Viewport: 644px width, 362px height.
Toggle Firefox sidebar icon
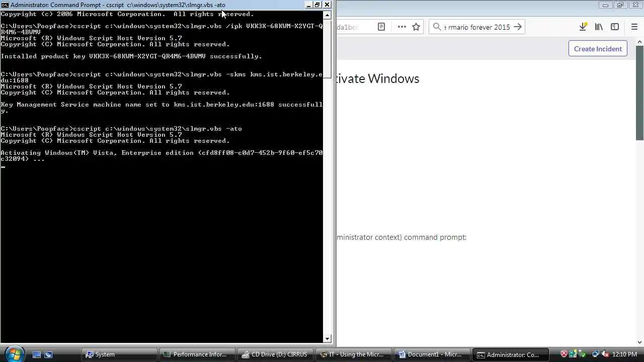click(615, 27)
